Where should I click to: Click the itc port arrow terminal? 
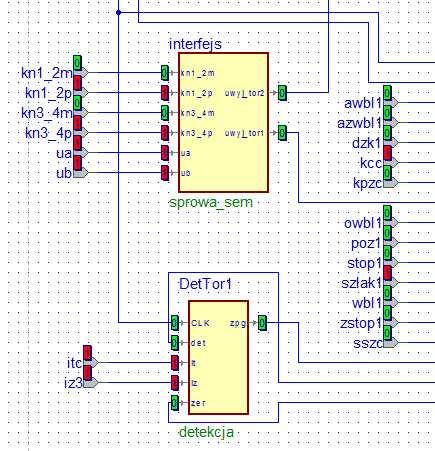(x=91, y=363)
